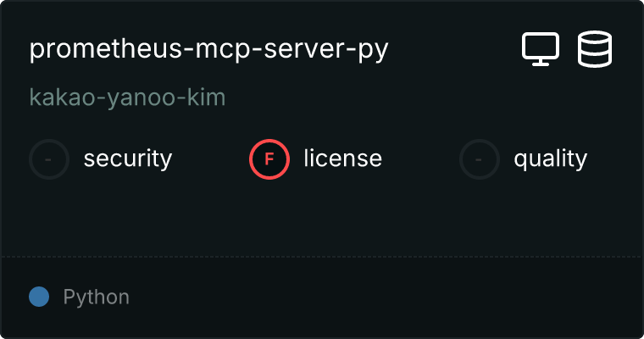644x339 pixels.
Task: Click the dash inside the quality badge
Action: pyautogui.click(x=478, y=159)
